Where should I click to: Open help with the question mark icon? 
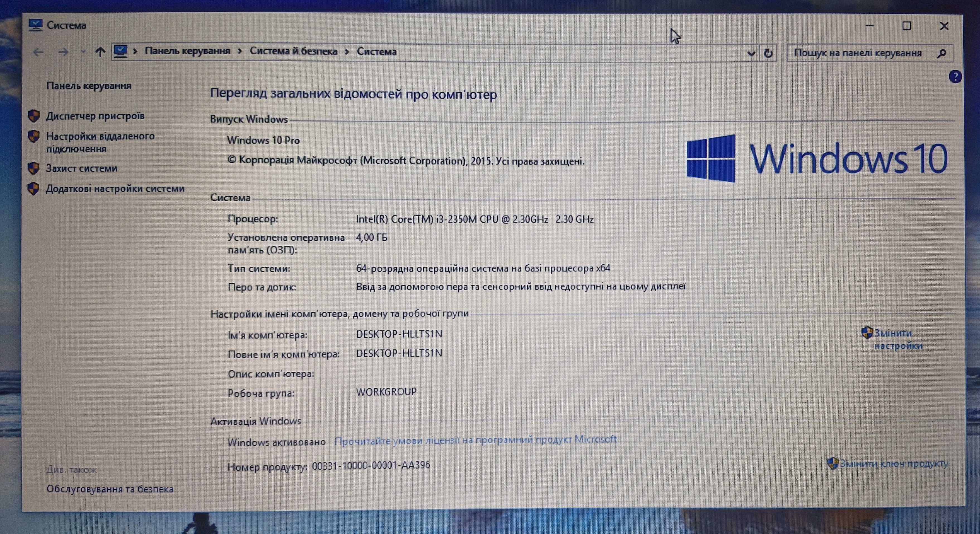pyautogui.click(x=955, y=76)
